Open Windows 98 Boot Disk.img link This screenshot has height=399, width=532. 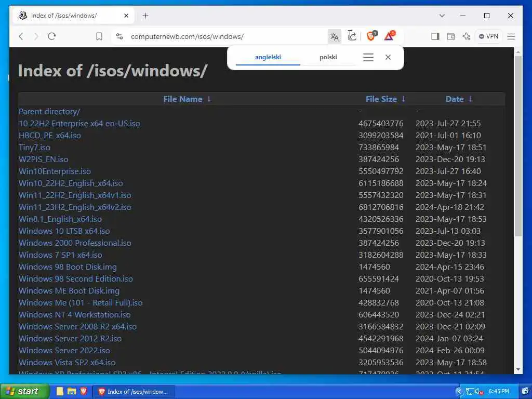[68, 267]
